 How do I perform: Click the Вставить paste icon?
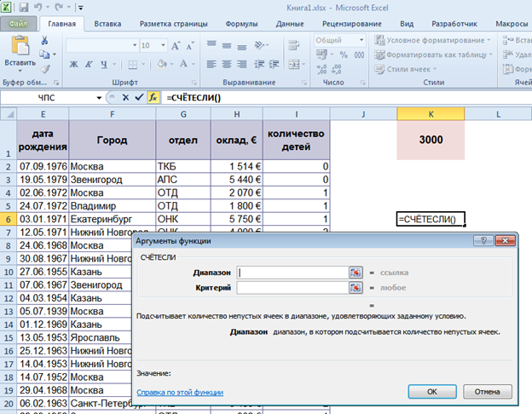pyautogui.click(x=19, y=46)
